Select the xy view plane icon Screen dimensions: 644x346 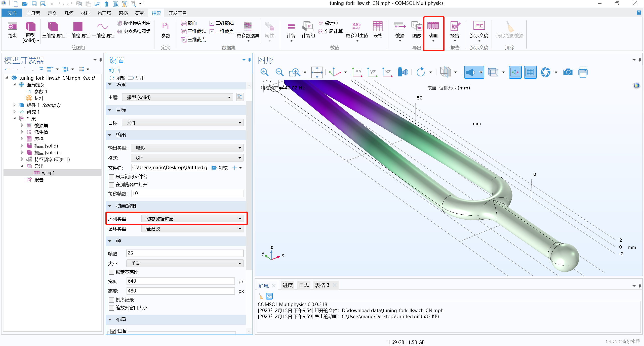[357, 72]
